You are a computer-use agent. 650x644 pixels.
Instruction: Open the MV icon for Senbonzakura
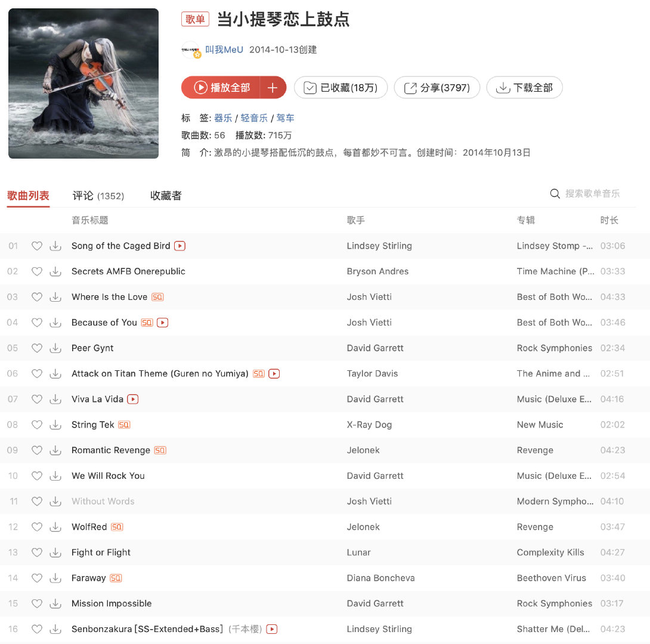pos(271,629)
